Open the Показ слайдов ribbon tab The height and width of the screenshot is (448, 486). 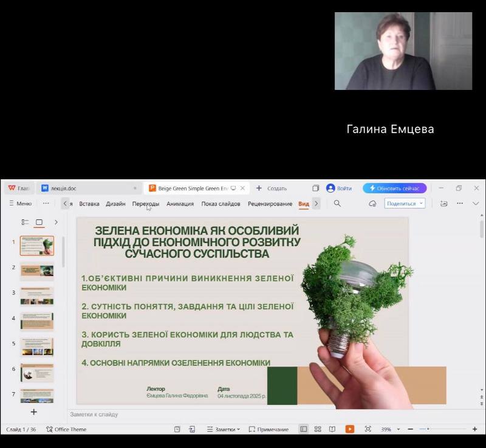[221, 204]
